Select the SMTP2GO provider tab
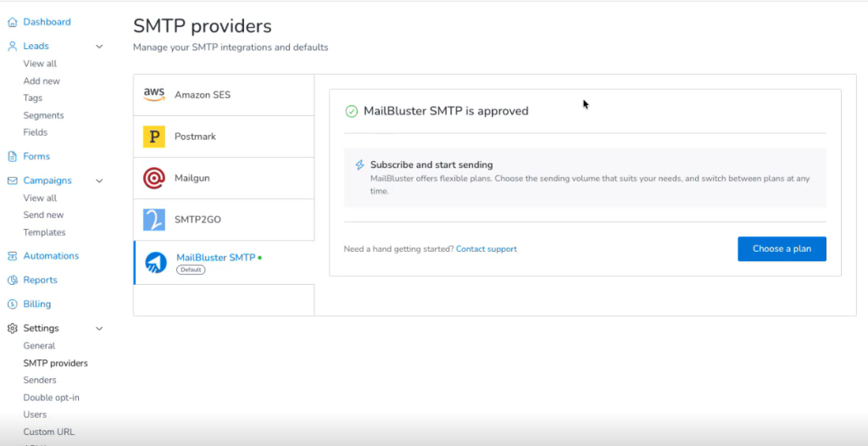Image resolution: width=868 pixels, height=446 pixels. click(x=224, y=220)
